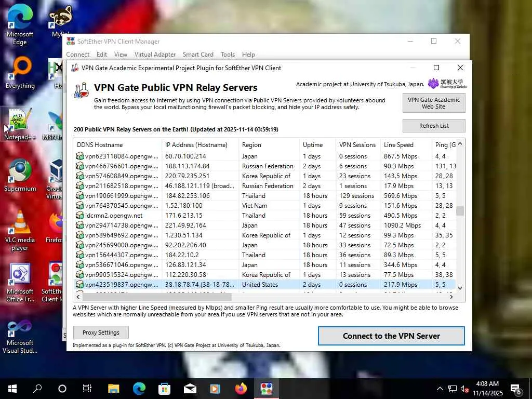The height and width of the screenshot is (399, 532).
Task: Open the Everything search desktop icon
Action: (20, 73)
